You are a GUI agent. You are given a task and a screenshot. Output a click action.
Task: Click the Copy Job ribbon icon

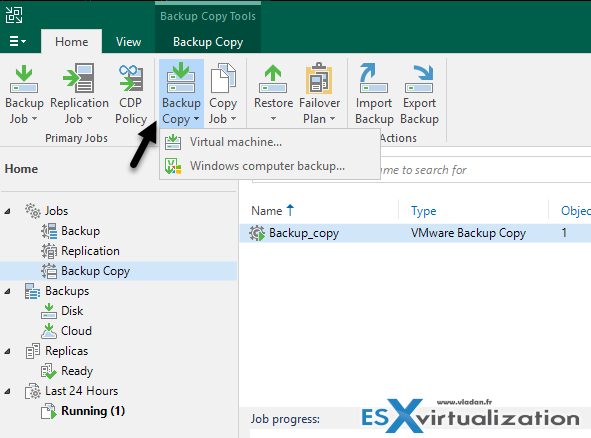223,78
